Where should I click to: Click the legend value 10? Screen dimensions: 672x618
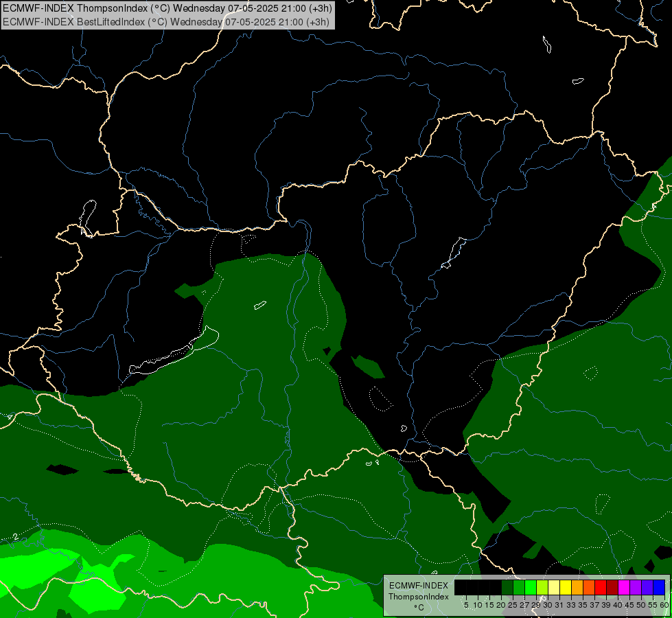[x=478, y=605]
